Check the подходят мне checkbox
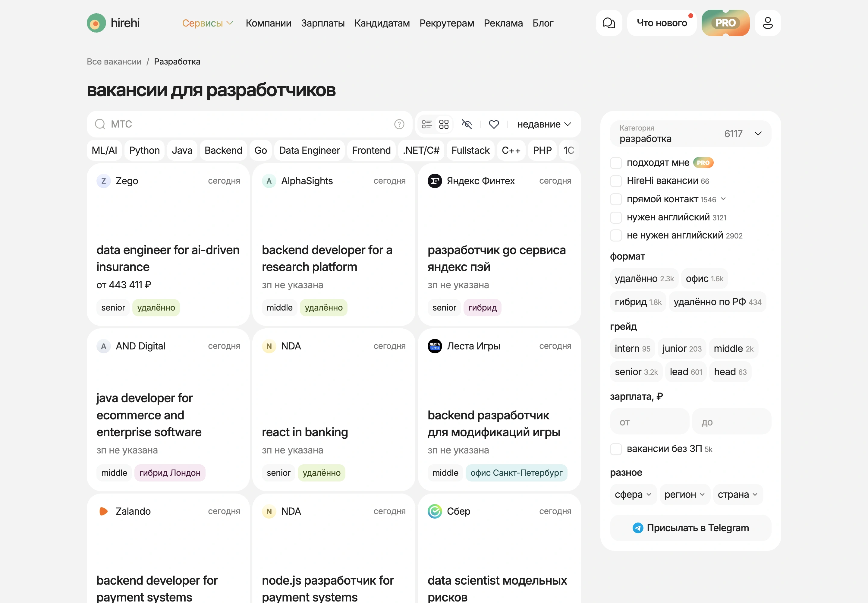 616,163
